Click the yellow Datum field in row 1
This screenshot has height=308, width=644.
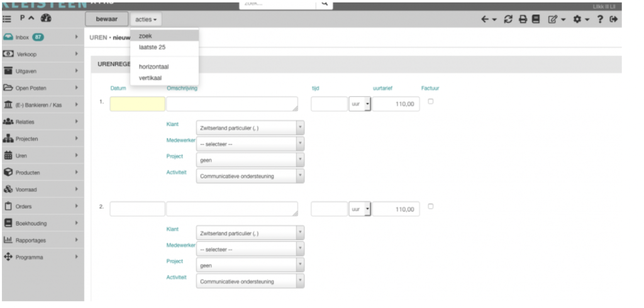(137, 105)
